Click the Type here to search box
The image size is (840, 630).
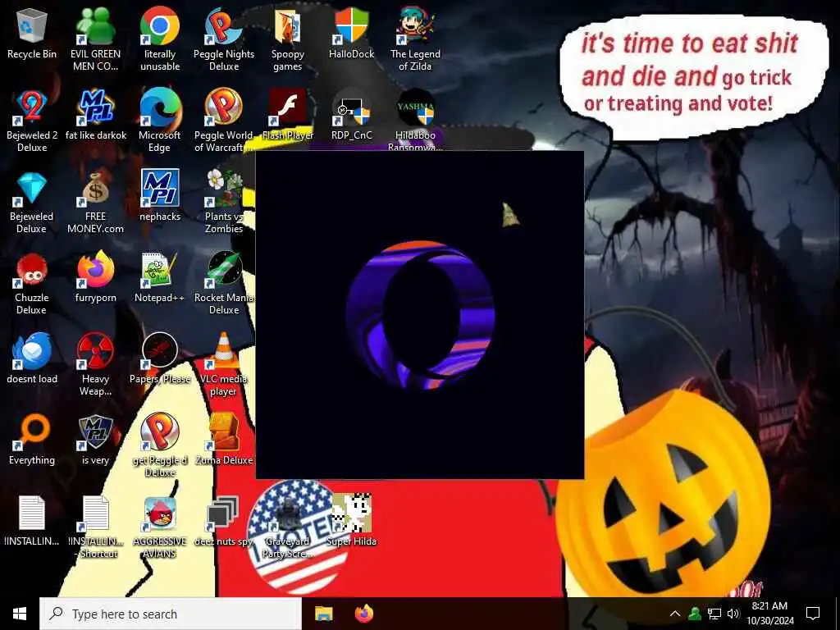[171, 614]
